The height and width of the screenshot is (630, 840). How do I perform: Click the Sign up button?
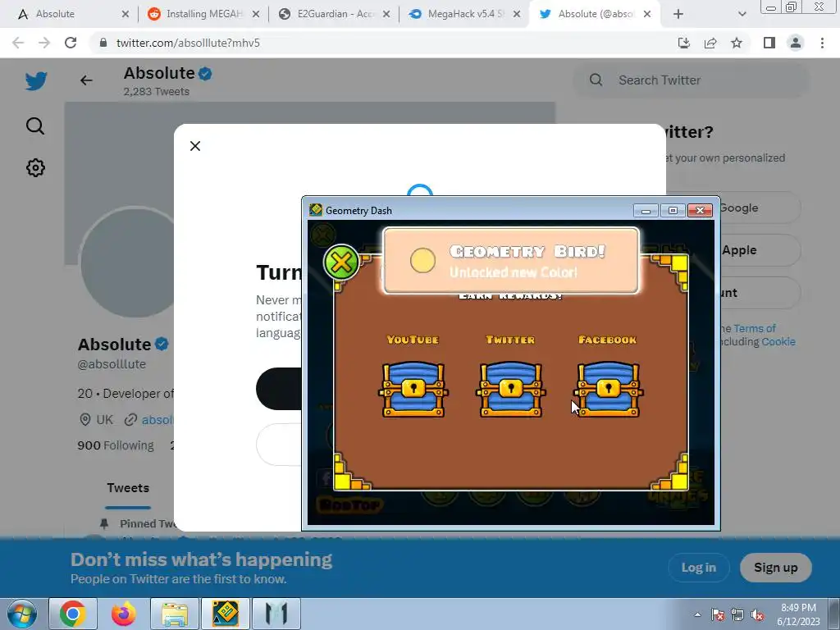coord(776,568)
